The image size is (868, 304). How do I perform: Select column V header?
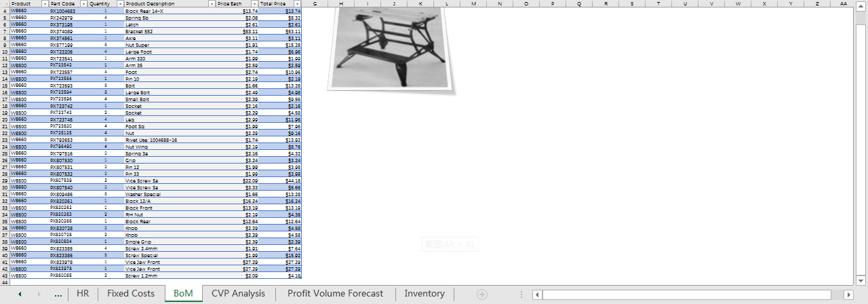point(711,4)
